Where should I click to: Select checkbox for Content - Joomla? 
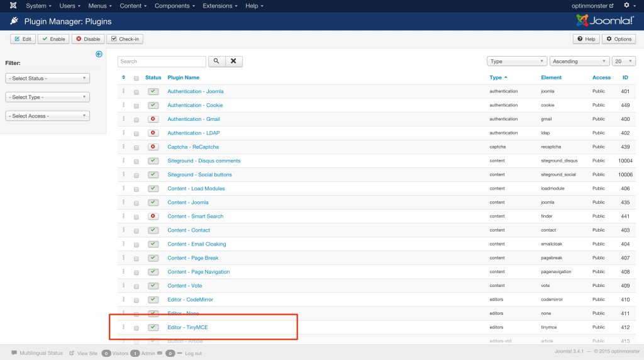(x=136, y=203)
